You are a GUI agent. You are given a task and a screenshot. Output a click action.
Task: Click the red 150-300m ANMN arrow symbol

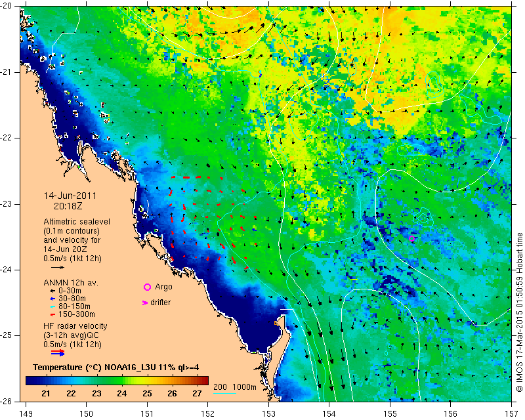pos(52,315)
